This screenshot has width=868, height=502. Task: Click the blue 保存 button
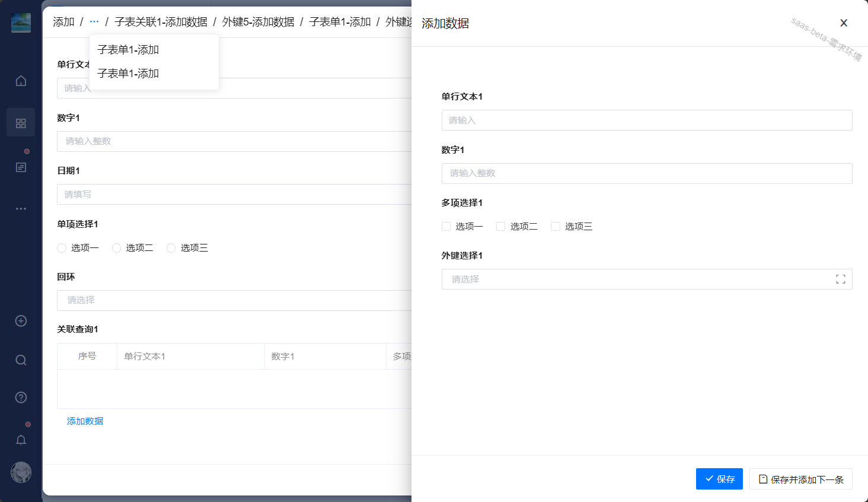(719, 479)
